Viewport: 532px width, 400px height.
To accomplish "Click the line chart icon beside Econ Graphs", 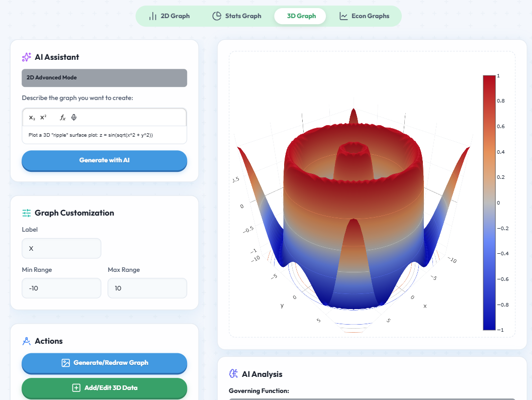I will point(343,16).
